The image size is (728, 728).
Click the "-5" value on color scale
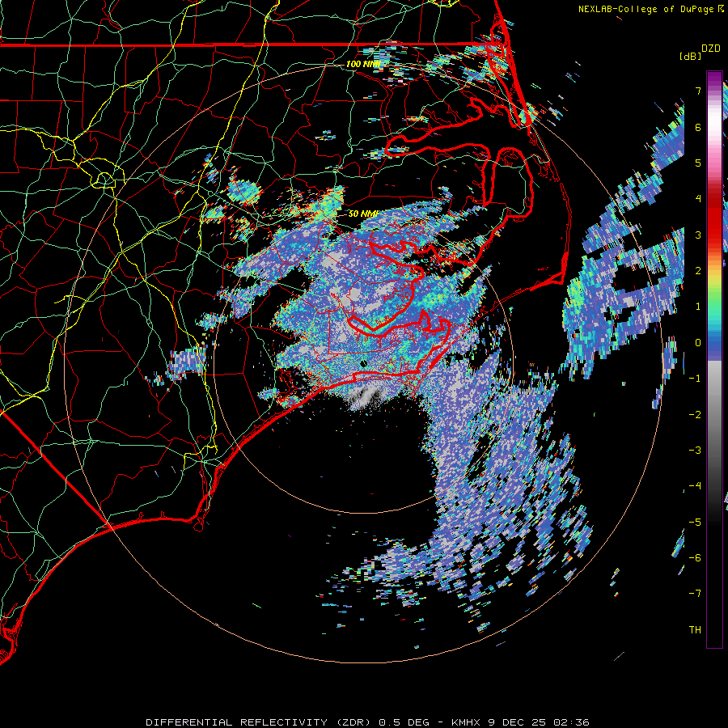point(695,523)
